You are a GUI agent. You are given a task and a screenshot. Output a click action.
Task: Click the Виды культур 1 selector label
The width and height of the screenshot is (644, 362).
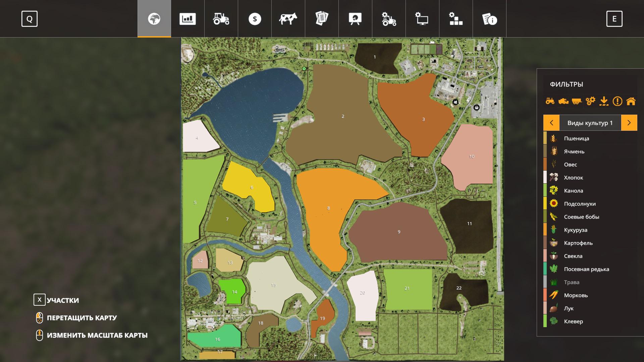(590, 123)
